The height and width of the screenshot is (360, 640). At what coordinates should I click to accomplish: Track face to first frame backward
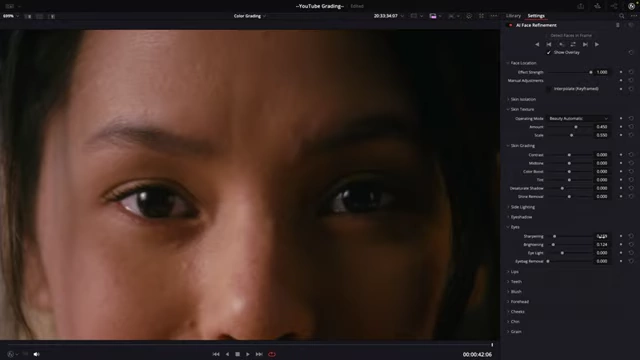549,44
